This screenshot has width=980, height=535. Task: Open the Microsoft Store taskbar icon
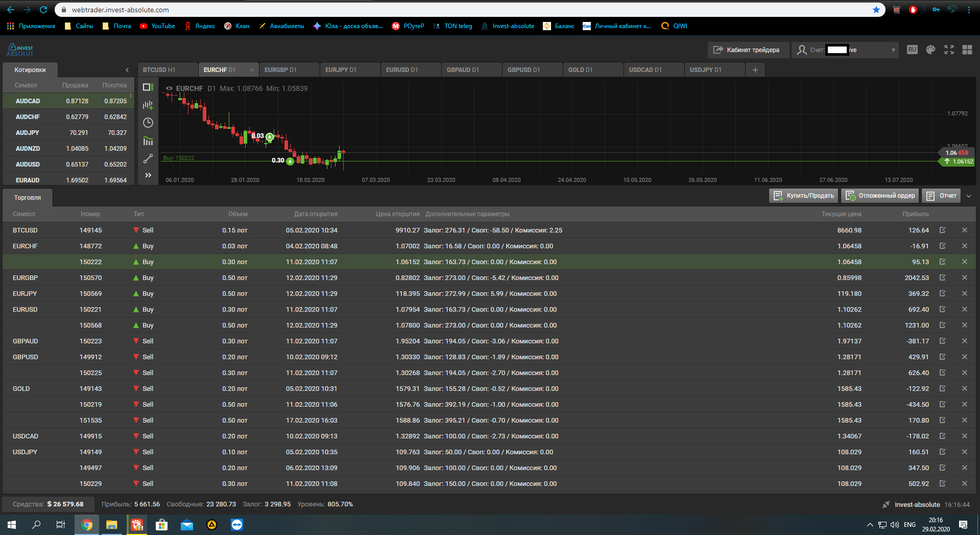161,525
